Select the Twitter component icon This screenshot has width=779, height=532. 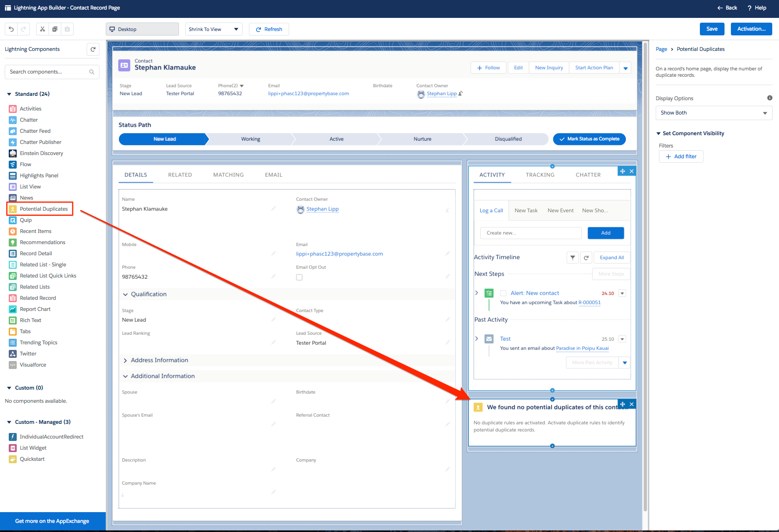point(13,353)
